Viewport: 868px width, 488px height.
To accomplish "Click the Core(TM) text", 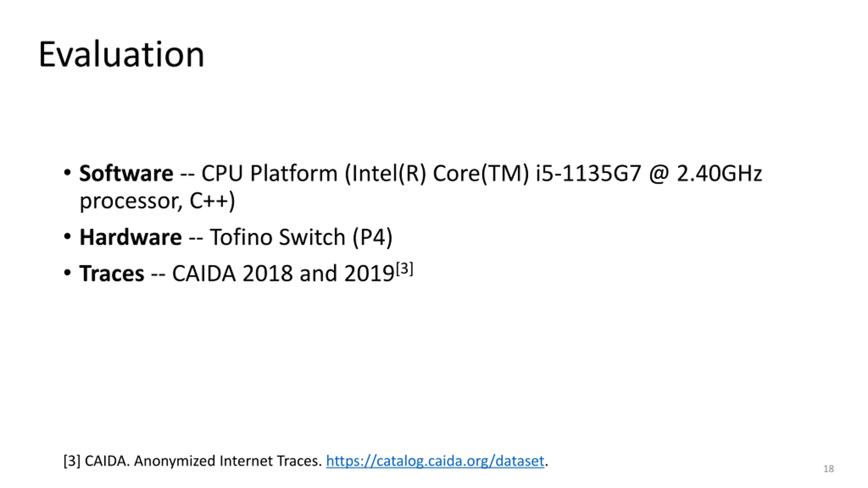I will point(481,174).
